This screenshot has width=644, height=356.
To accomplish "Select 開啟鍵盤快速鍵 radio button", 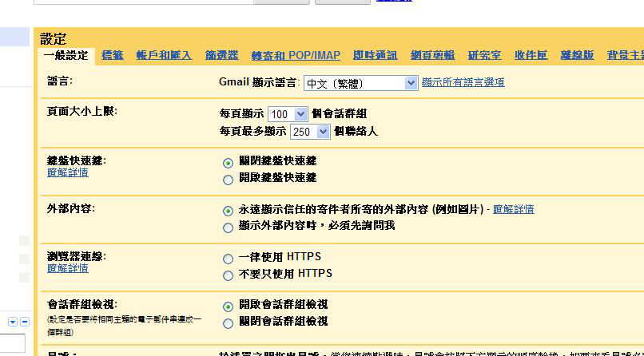I will (x=229, y=179).
